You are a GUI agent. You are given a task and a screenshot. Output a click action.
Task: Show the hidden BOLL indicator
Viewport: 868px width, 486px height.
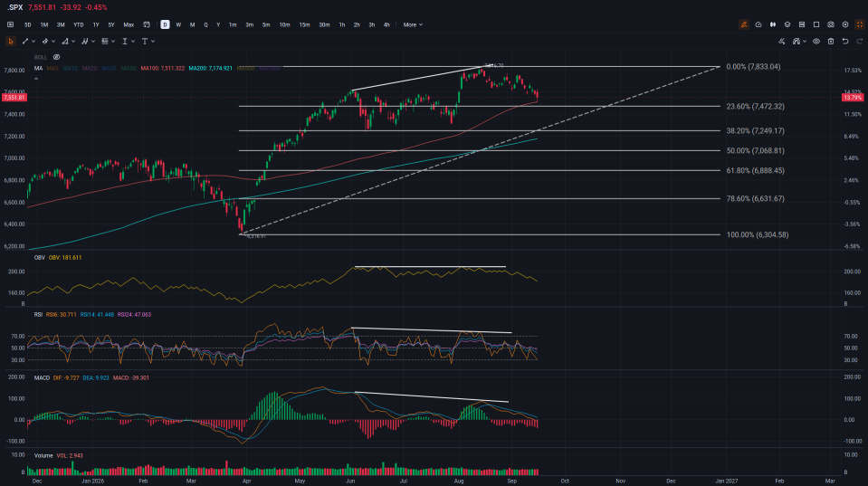56,58
